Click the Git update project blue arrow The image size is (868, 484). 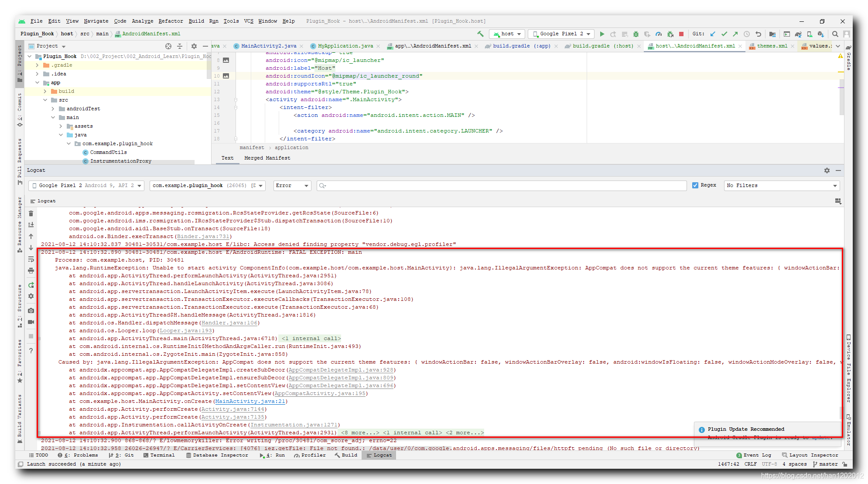713,34
